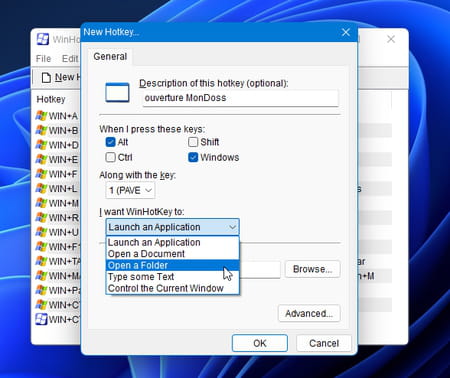The height and width of the screenshot is (378, 450).
Task: Open the Advanced... settings button
Action: point(309,313)
